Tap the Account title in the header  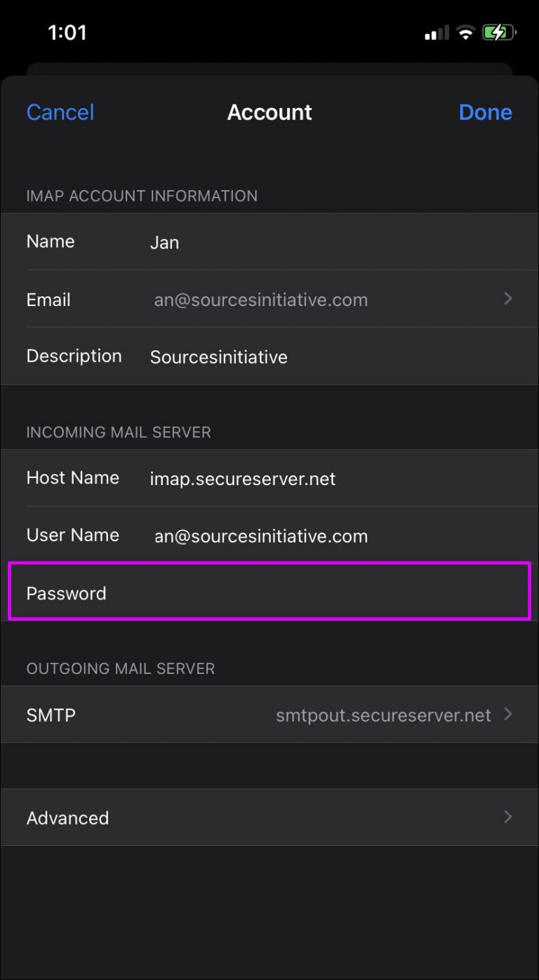(x=269, y=112)
